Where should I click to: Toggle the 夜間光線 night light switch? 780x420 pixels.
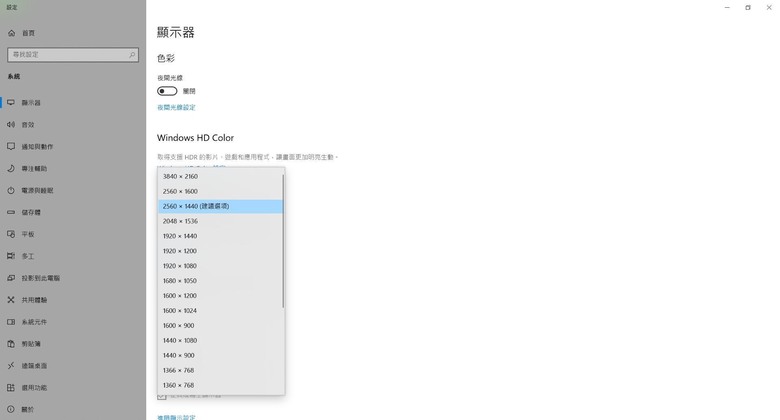pyautogui.click(x=167, y=91)
